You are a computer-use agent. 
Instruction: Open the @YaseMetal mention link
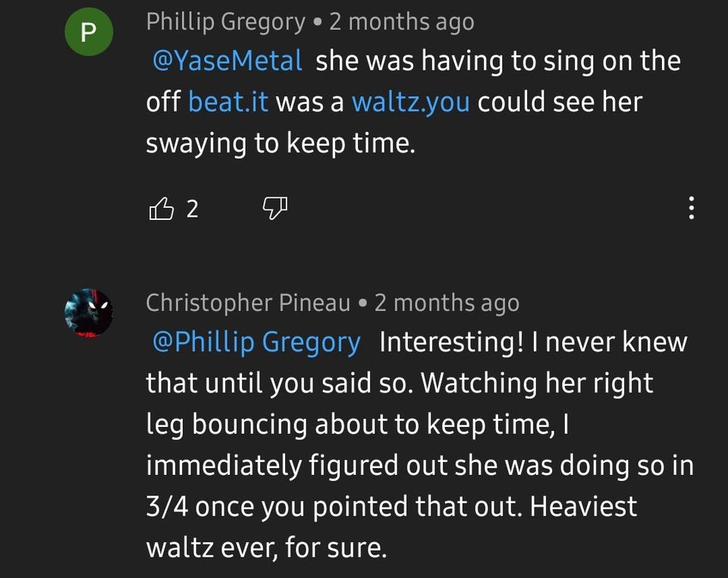[227, 61]
